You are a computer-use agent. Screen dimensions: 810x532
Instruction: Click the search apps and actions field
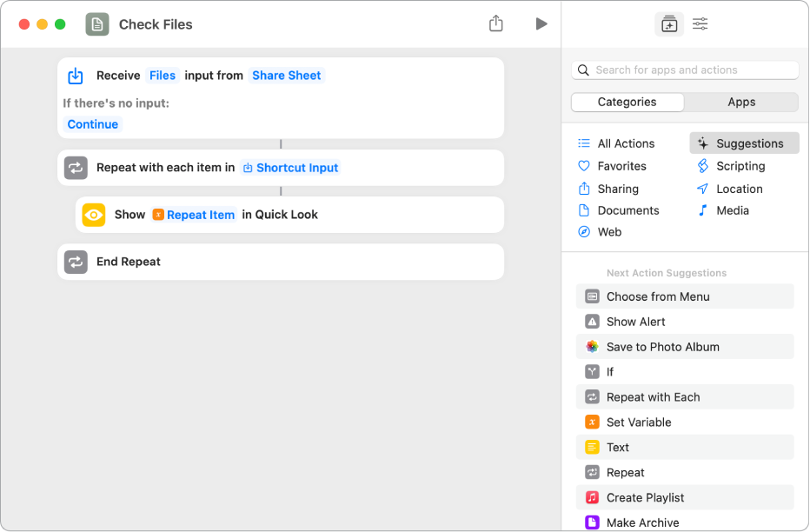(x=685, y=70)
